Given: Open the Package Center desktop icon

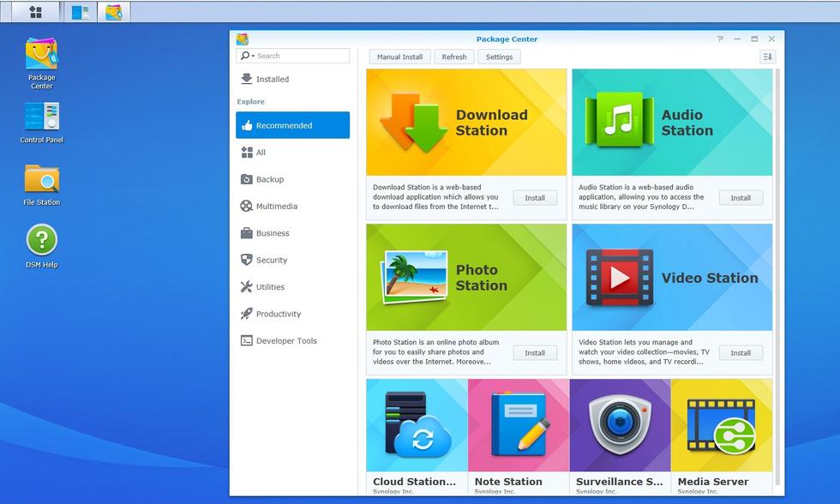Looking at the screenshot, I should [x=41, y=56].
